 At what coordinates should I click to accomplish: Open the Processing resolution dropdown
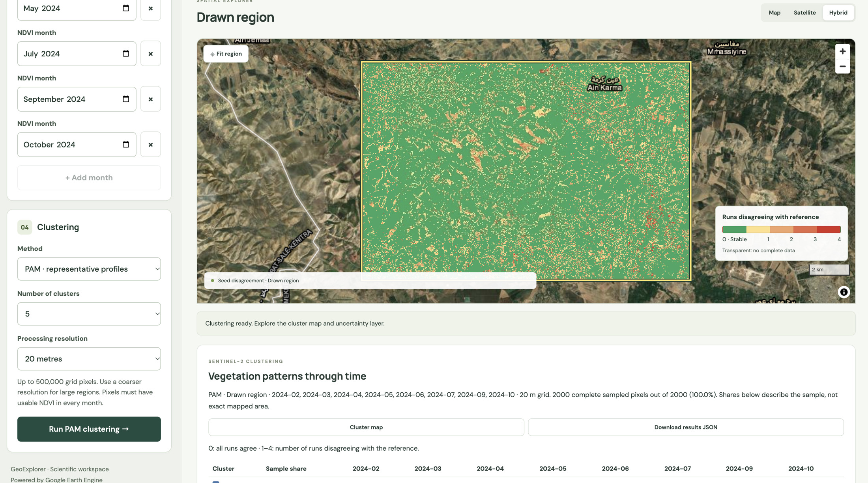89,359
